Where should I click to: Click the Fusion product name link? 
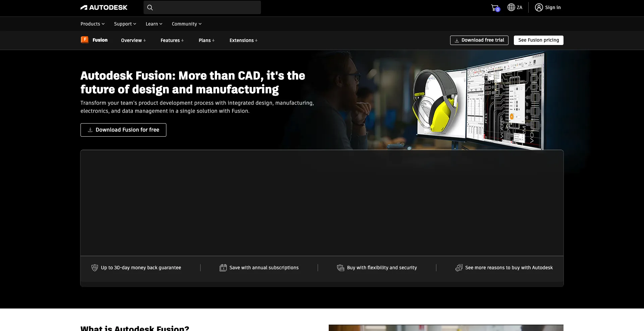click(100, 40)
